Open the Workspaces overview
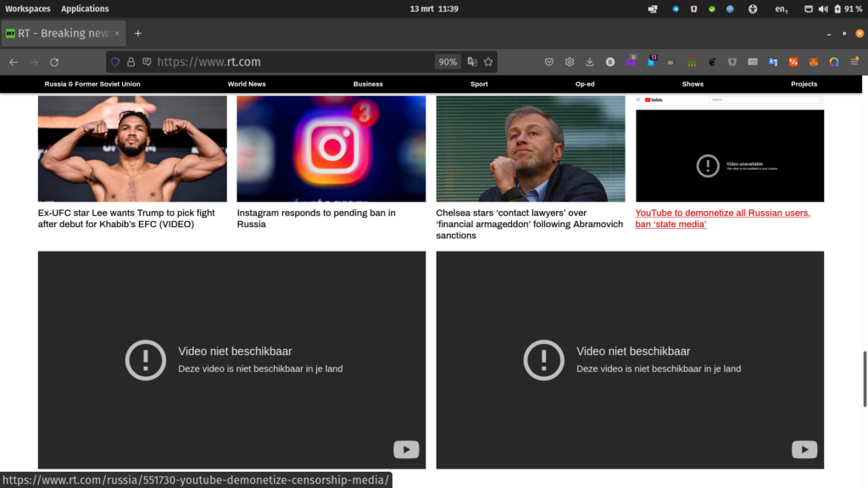The image size is (868, 488). coord(28,8)
